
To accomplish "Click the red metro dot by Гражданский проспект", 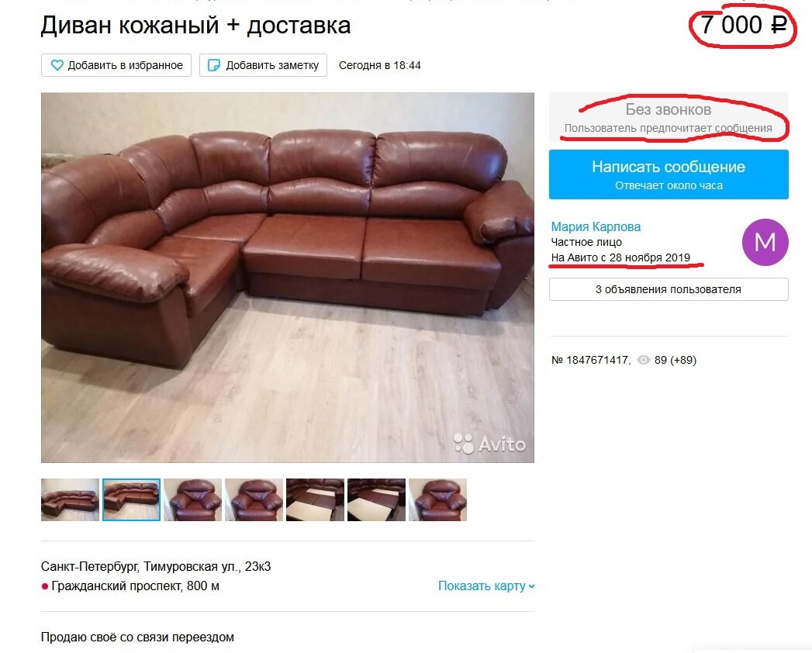I will coord(44,587).
